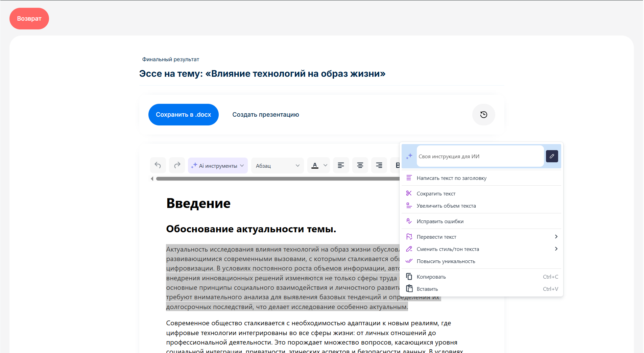This screenshot has width=644, height=353.
Task: Click the redo arrow icon
Action: (x=177, y=165)
